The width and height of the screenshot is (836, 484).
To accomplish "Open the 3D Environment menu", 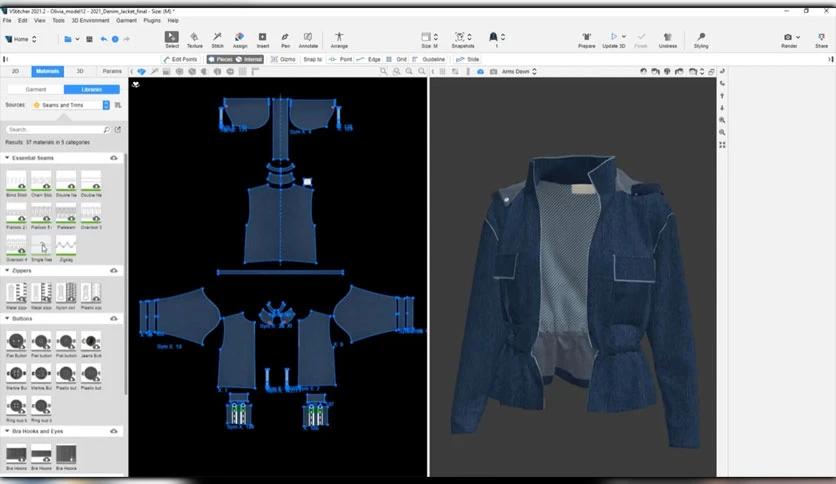I will 90,20.
